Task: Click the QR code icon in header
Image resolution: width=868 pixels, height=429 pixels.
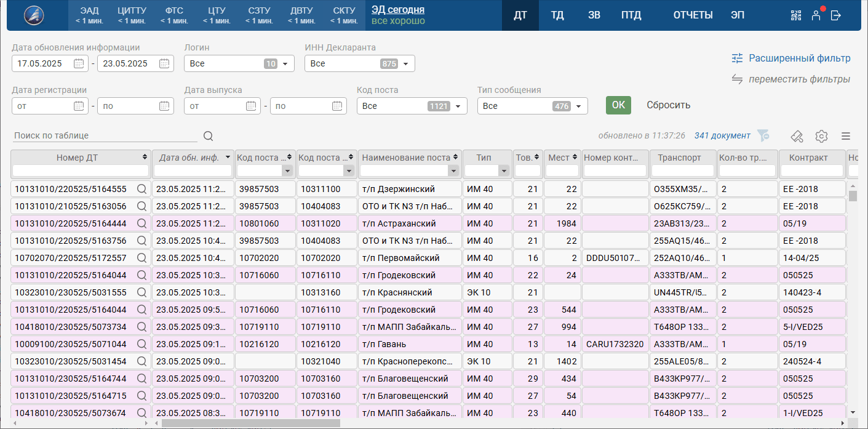Action: 796,15
